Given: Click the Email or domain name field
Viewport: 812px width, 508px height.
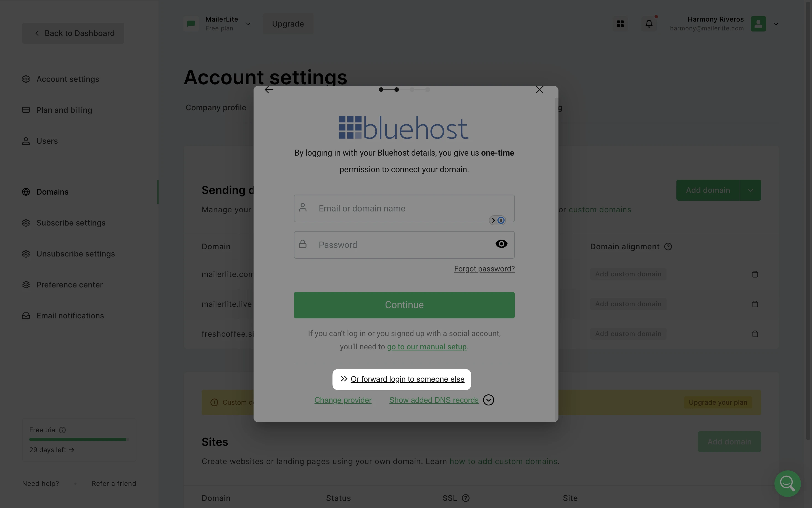Looking at the screenshot, I should click(404, 209).
